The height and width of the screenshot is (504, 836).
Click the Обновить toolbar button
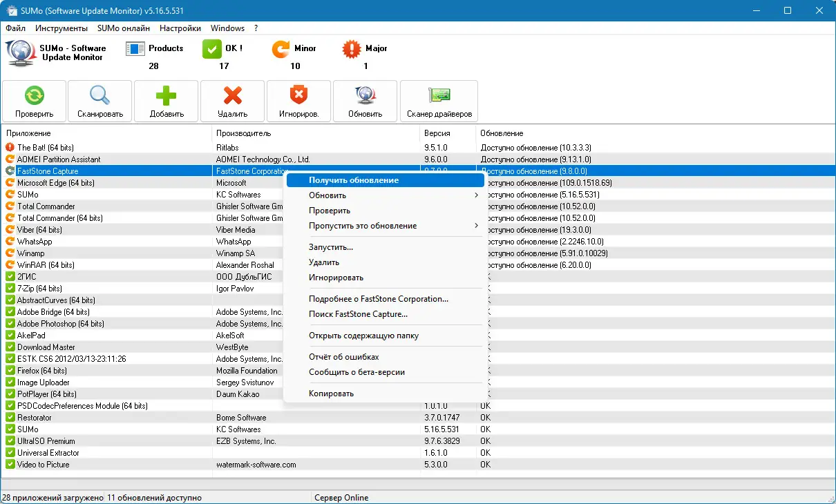tap(365, 101)
